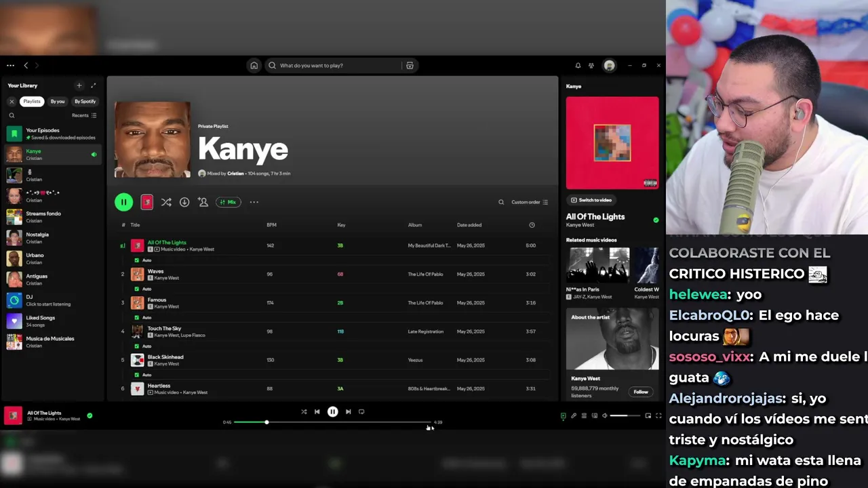868x488 pixels.
Task: Download the Kanye playlist
Action: pos(184,202)
